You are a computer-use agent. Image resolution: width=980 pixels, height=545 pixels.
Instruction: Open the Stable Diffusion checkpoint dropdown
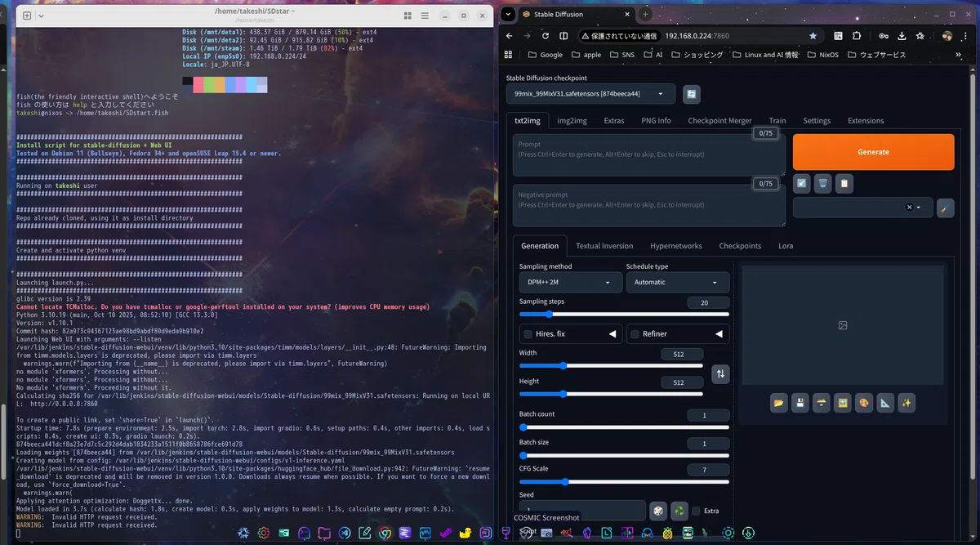coord(590,94)
